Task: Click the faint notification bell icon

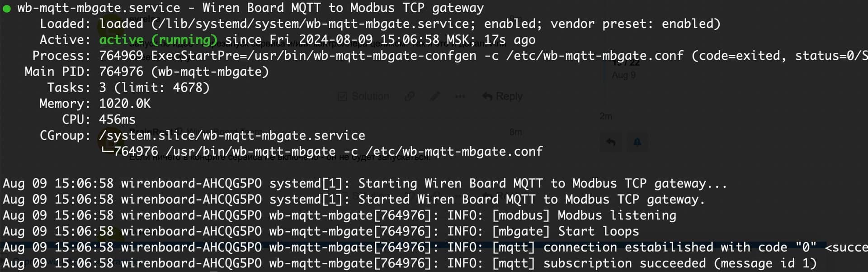Action: tap(637, 142)
